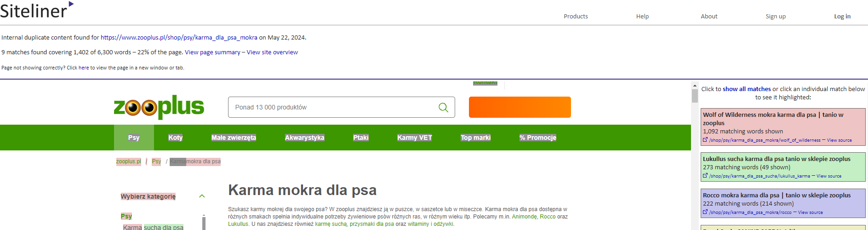The image size is (868, 230).
Task: Click the orange header button
Action: pyautogui.click(x=520, y=107)
